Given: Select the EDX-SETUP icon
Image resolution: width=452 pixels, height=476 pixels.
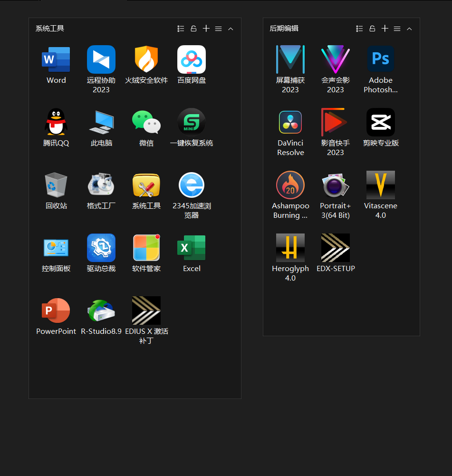Looking at the screenshot, I should click(x=336, y=248).
